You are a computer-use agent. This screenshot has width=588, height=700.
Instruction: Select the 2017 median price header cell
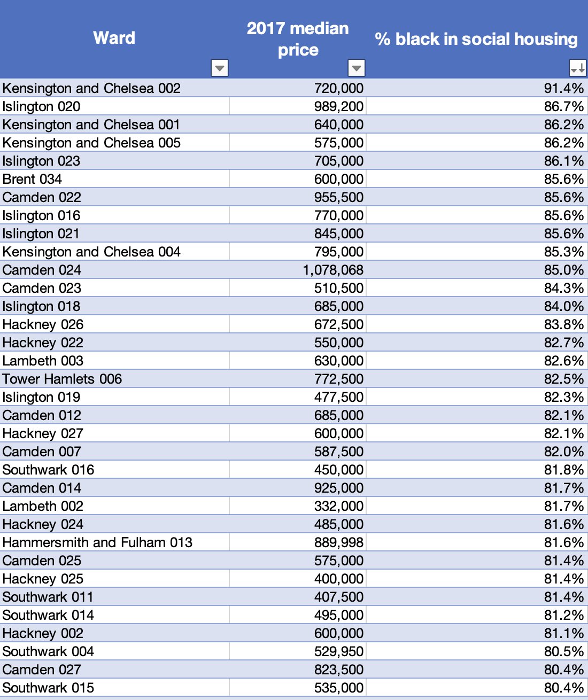298,39
